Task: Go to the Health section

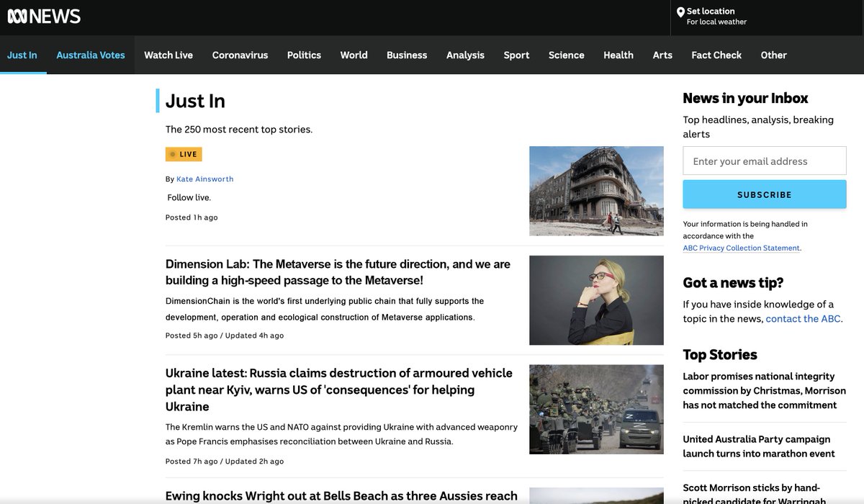Action: point(618,55)
